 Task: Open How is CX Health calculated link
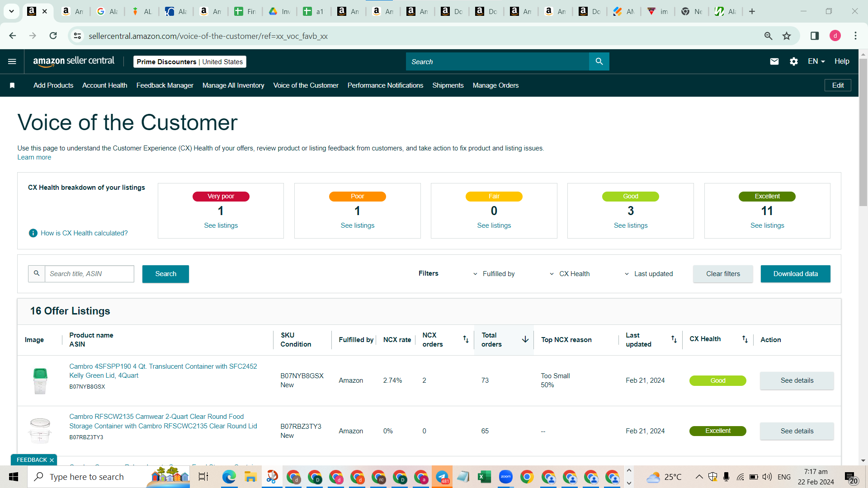(84, 233)
